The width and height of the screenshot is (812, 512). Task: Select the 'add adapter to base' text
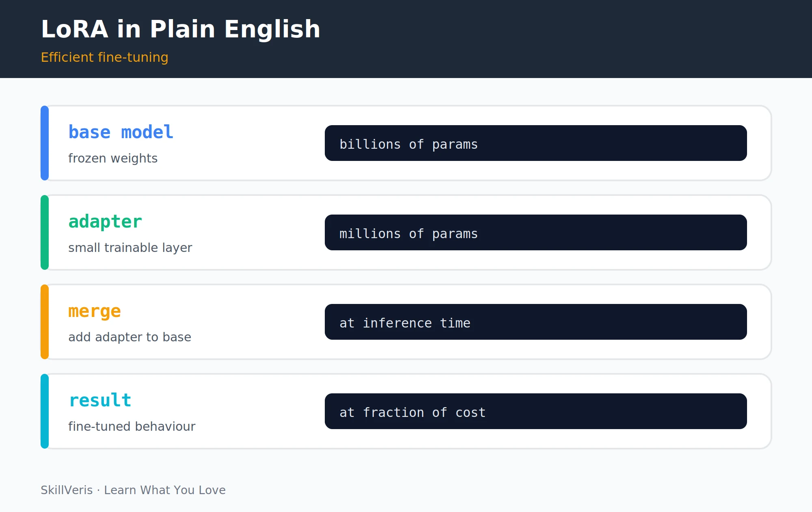tap(130, 337)
